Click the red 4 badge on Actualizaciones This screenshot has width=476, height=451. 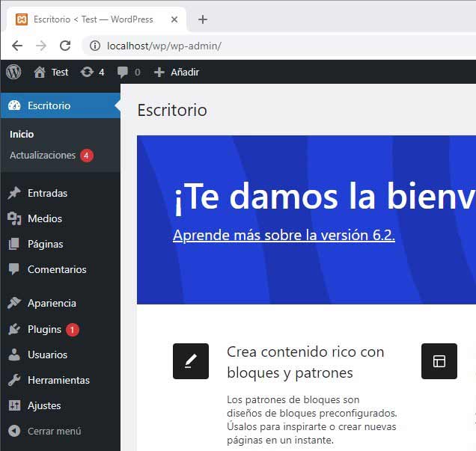coord(87,156)
